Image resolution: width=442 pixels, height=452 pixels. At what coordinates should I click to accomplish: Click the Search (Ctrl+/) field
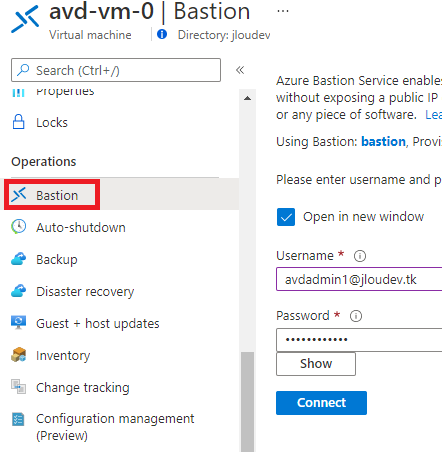coord(116,70)
